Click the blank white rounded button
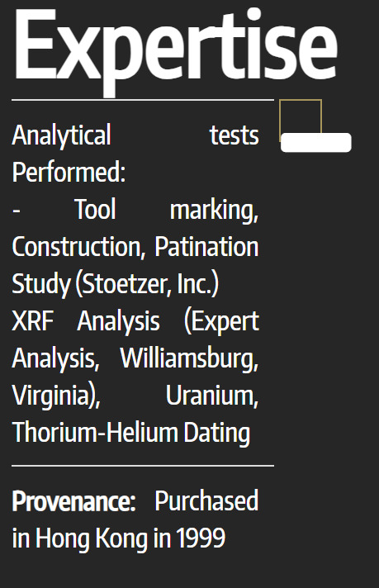379x588 pixels. point(315,143)
